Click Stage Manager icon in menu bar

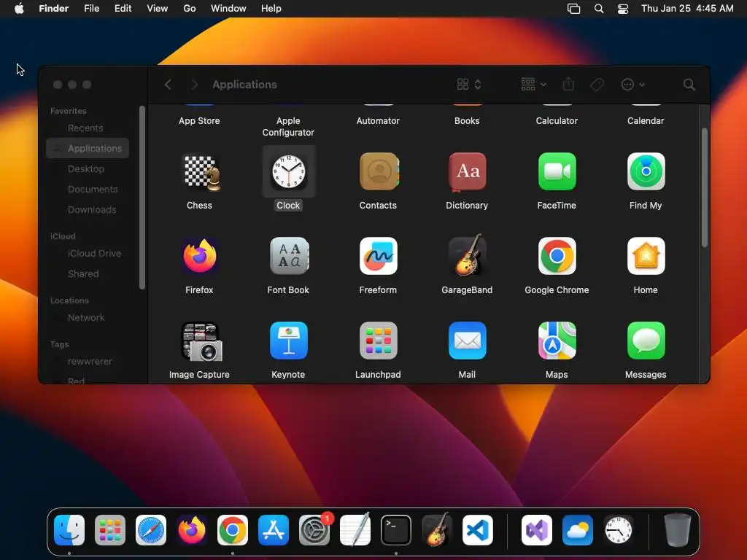click(x=573, y=9)
